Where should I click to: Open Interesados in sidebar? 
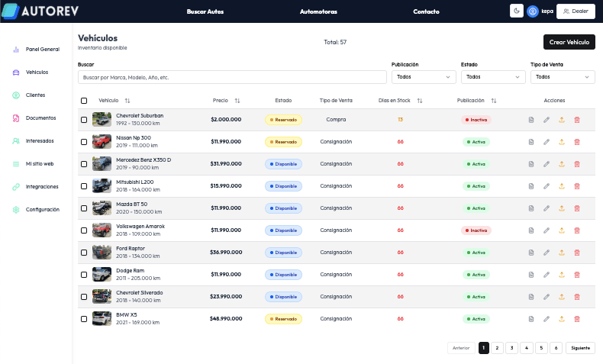point(33,141)
